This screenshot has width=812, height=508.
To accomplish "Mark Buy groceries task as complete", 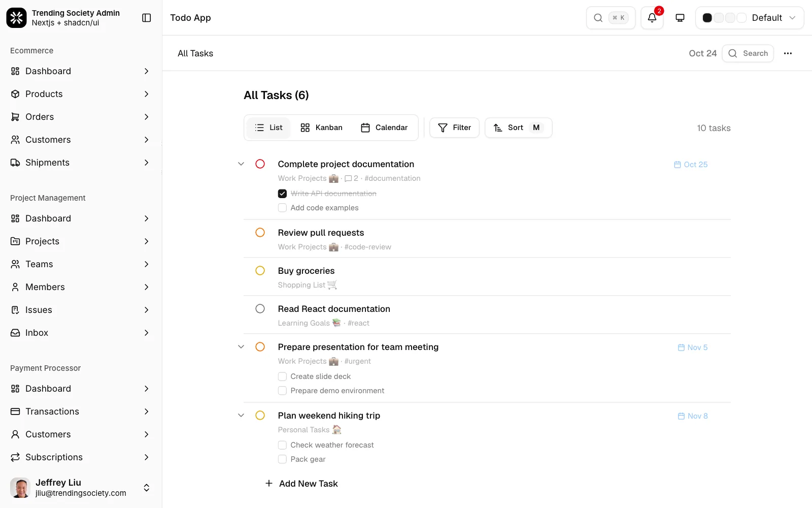I will [260, 271].
